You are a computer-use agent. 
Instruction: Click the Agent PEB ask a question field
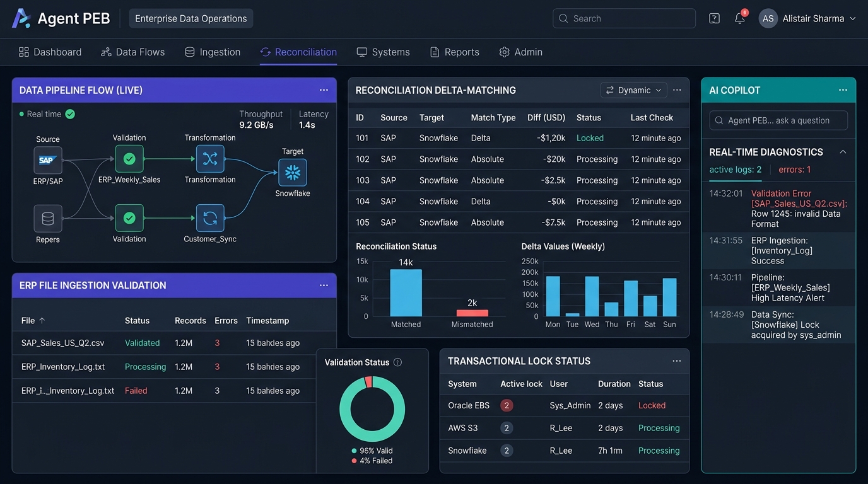tap(778, 120)
